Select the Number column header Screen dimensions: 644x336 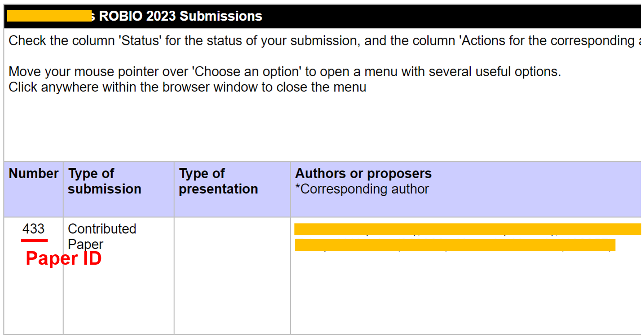(34, 174)
